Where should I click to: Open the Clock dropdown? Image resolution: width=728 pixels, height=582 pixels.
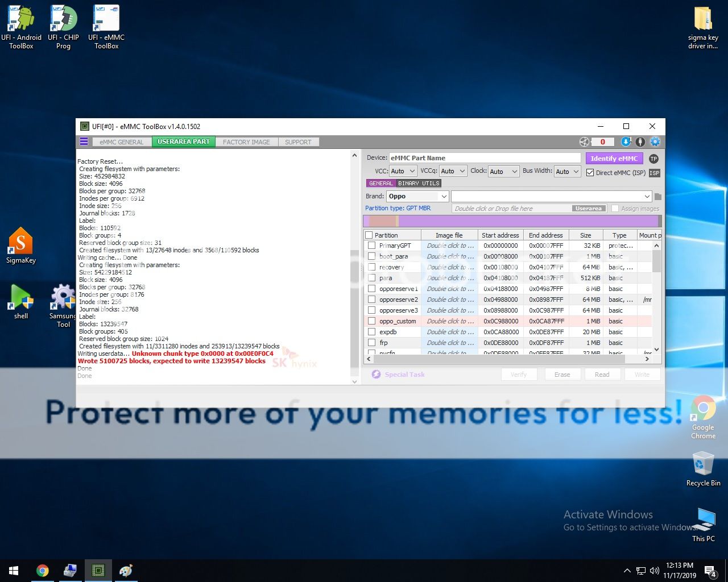tap(504, 171)
